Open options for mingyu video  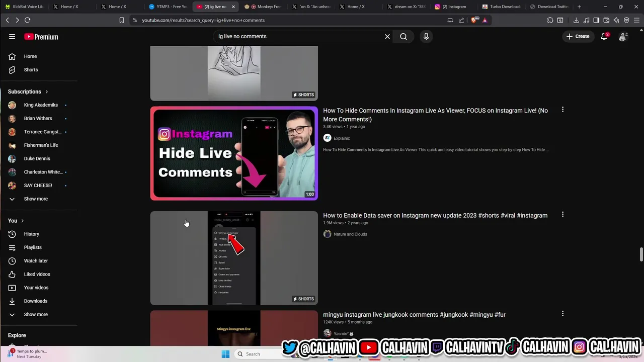562,313
